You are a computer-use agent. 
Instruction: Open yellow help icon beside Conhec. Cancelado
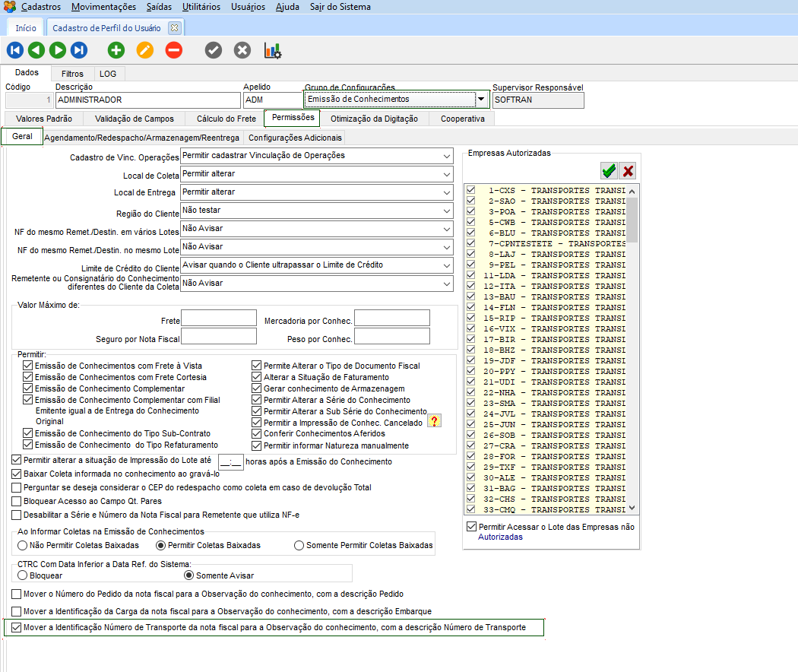coord(435,421)
